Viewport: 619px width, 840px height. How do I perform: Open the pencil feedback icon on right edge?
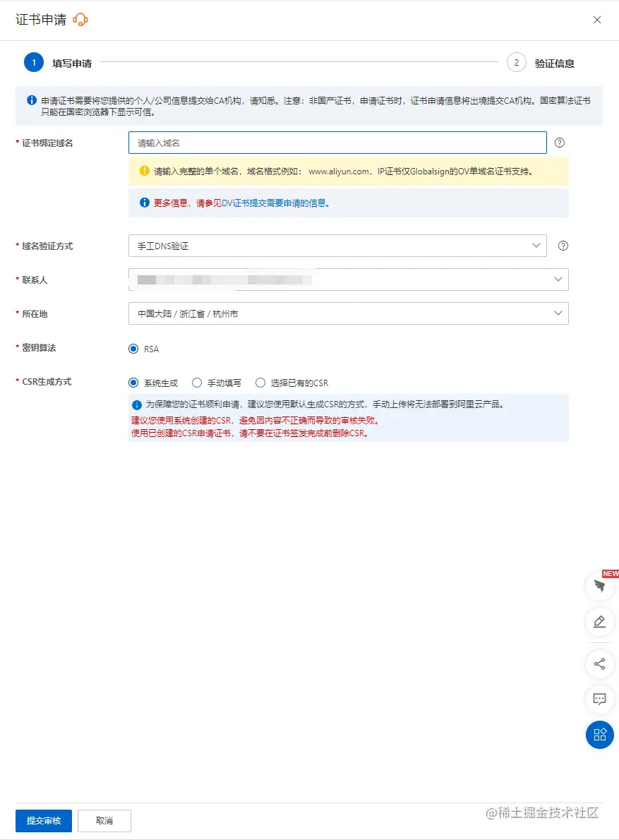pos(599,622)
